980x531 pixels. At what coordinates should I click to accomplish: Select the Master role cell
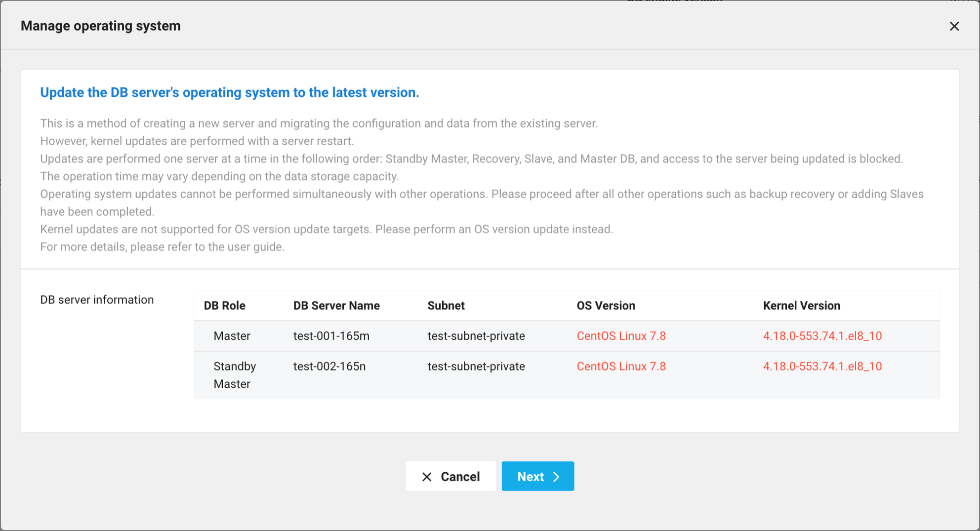pyautogui.click(x=232, y=336)
